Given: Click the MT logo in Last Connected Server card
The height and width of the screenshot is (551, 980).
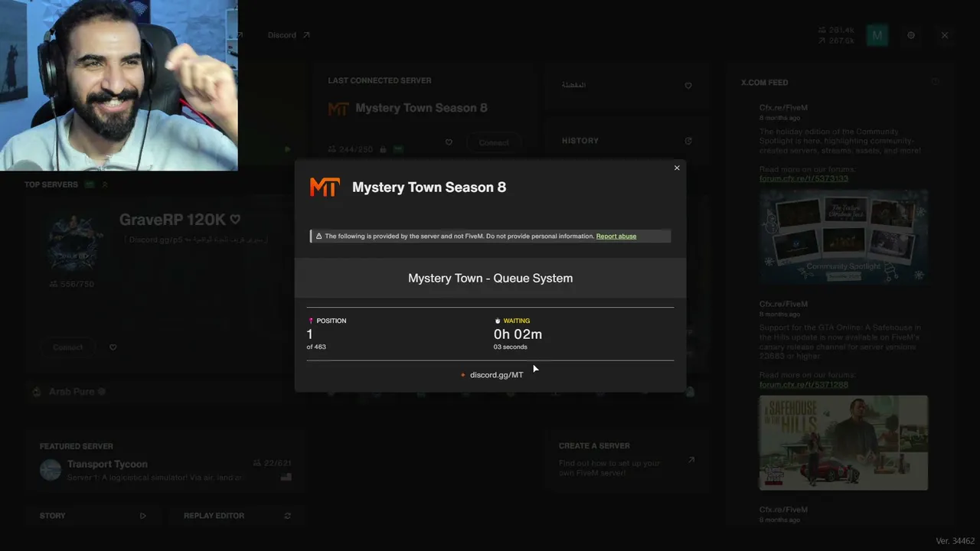Looking at the screenshot, I should pyautogui.click(x=338, y=109).
